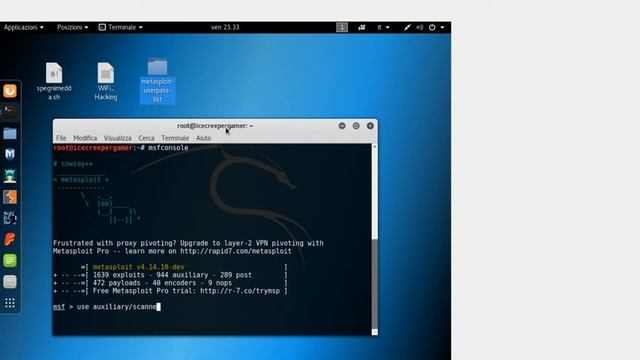Open the clock 'ven 23.33' calendar

pyautogui.click(x=225, y=27)
